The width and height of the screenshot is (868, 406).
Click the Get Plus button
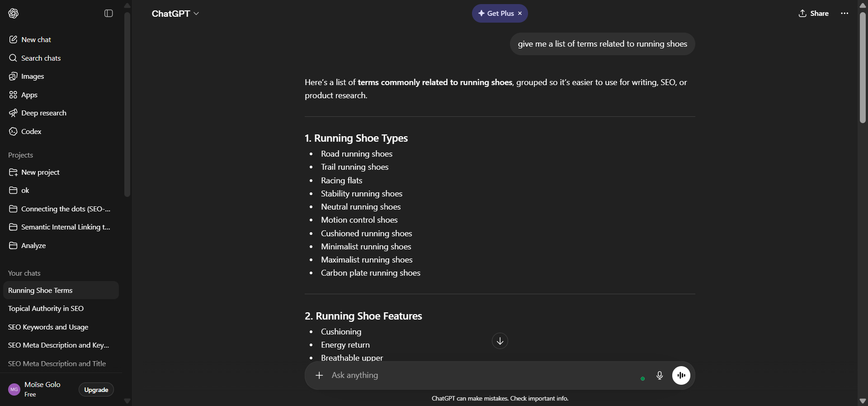496,14
